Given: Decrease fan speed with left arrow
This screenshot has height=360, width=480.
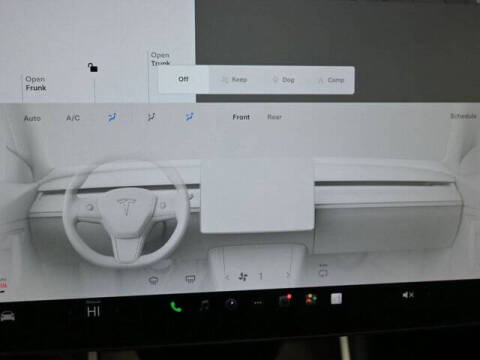Looking at the screenshot, I should (x=227, y=277).
